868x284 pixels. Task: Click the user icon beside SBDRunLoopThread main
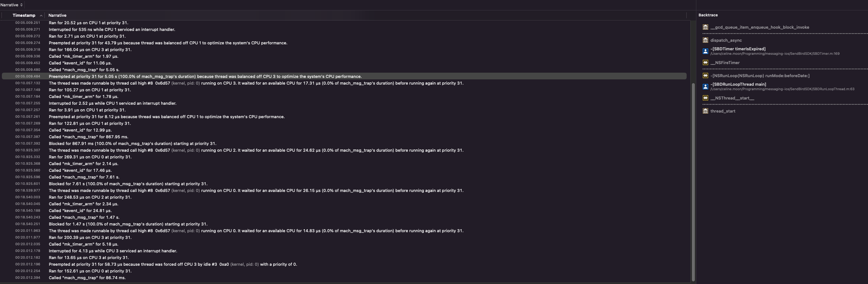(x=705, y=86)
